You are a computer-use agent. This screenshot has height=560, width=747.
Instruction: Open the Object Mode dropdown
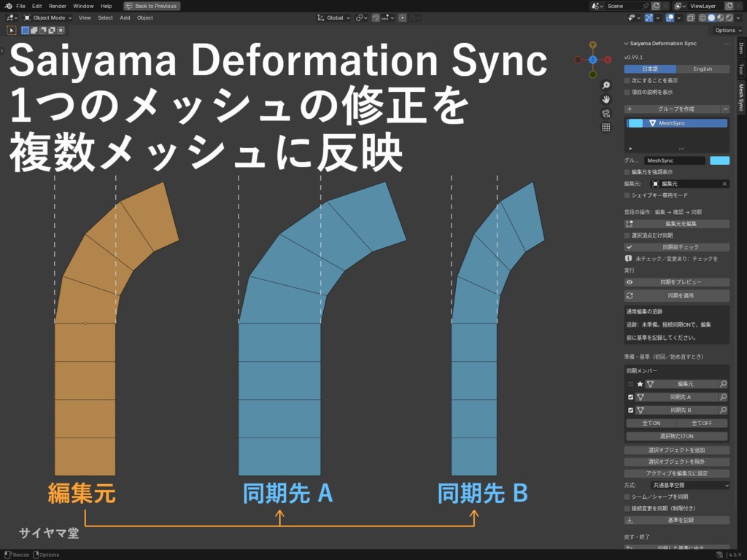(x=47, y=17)
